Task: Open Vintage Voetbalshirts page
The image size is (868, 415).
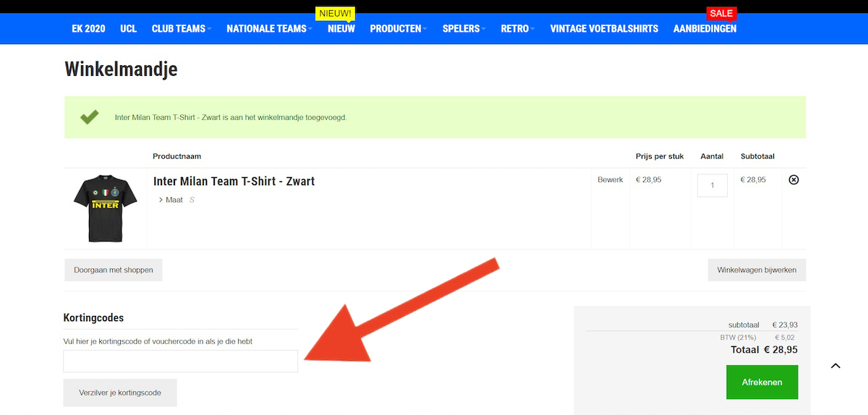Action: pyautogui.click(x=604, y=29)
